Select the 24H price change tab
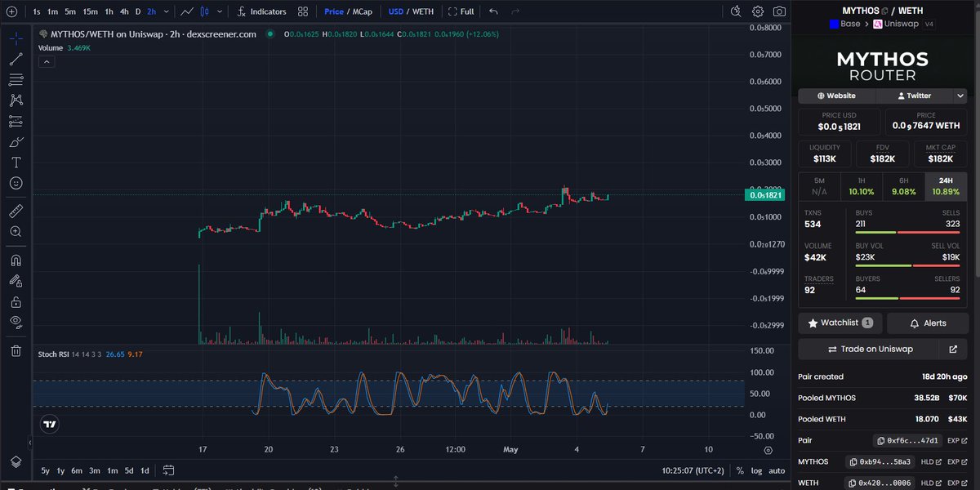 [947, 186]
